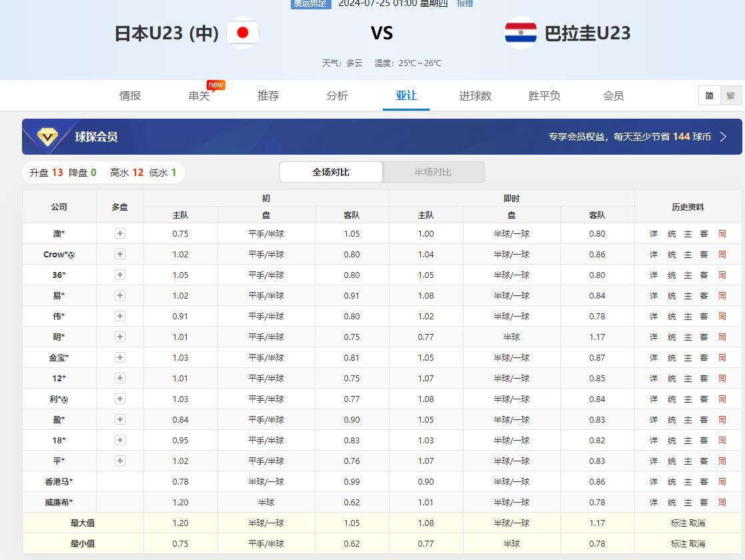Open the 进球数 tab
The height and width of the screenshot is (560, 745).
(x=475, y=96)
